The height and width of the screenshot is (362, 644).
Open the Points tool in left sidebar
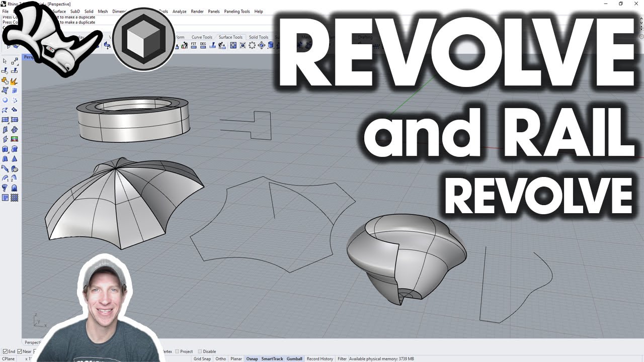[15, 61]
